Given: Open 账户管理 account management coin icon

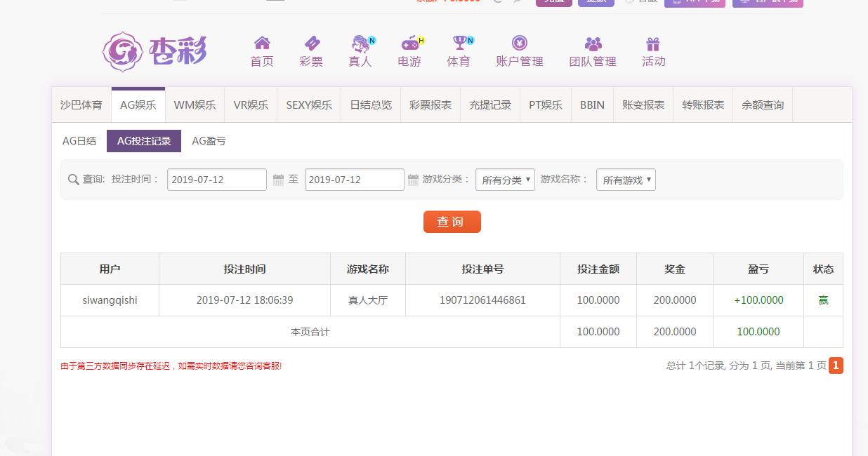Looking at the screenshot, I should (x=520, y=43).
